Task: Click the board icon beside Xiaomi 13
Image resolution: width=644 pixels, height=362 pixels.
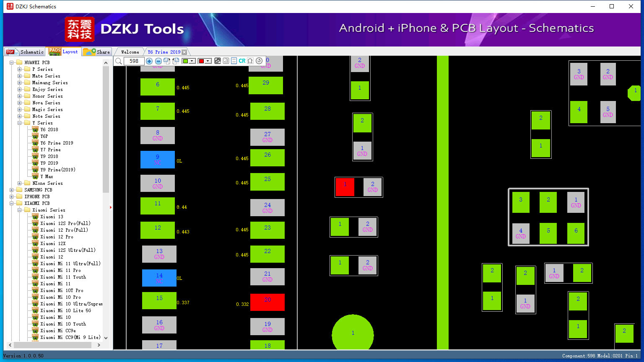Action: pyautogui.click(x=35, y=217)
